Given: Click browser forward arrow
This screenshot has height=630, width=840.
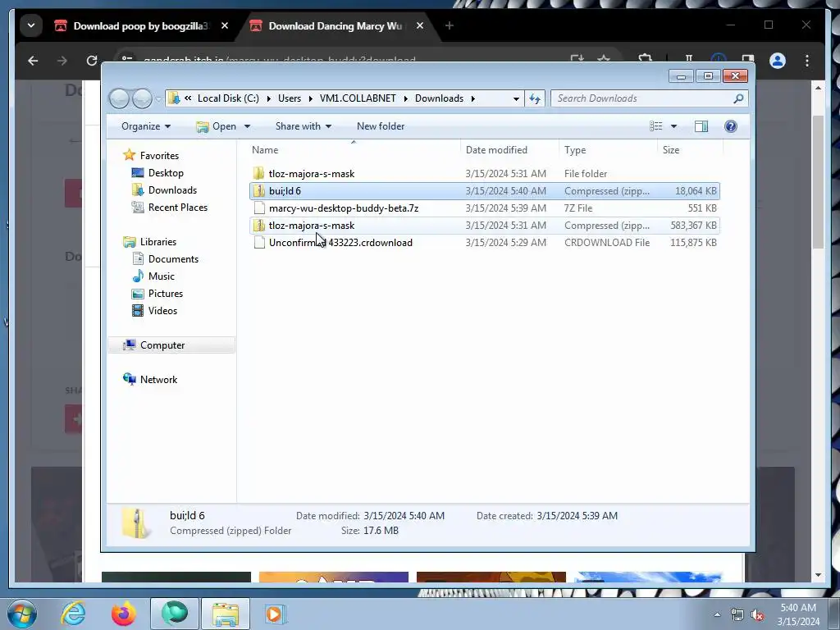Looking at the screenshot, I should pyautogui.click(x=62, y=61).
